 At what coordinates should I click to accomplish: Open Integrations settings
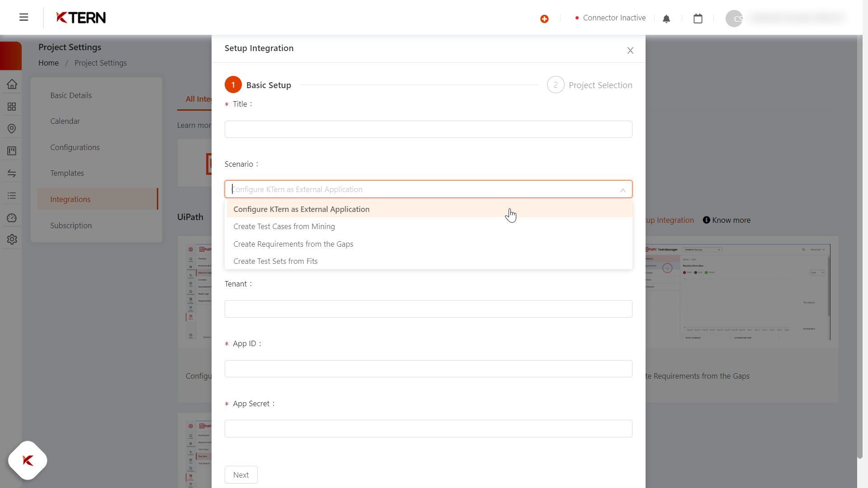(97, 199)
